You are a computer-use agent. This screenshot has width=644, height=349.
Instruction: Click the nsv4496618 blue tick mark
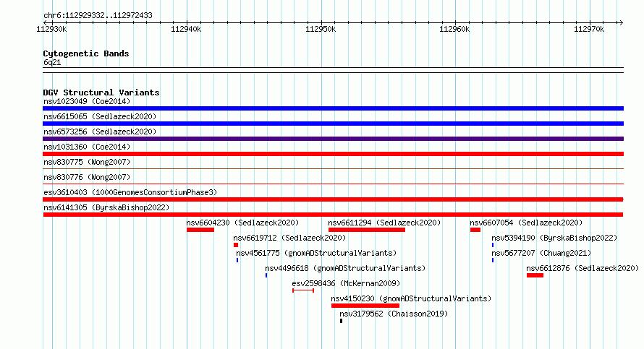coord(266,275)
